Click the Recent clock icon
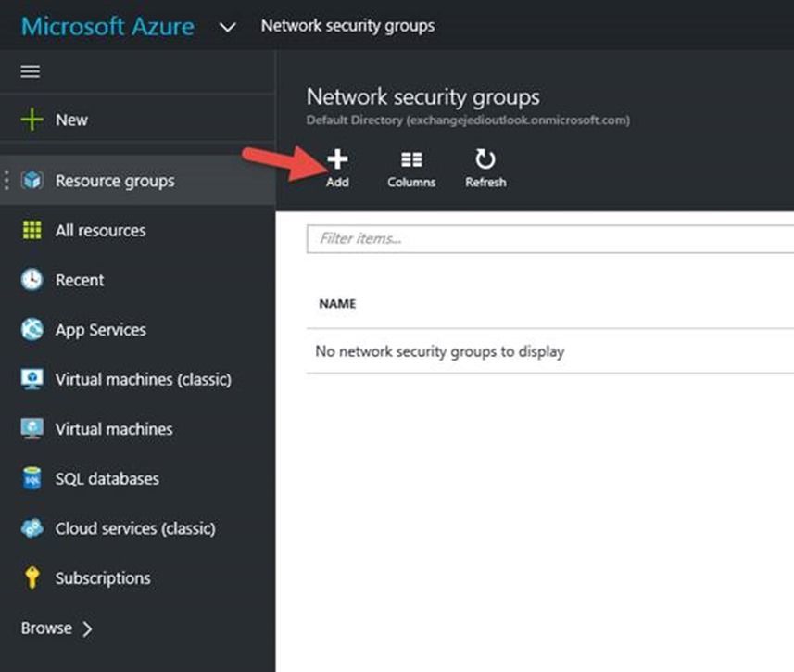794x672 pixels. click(32, 280)
